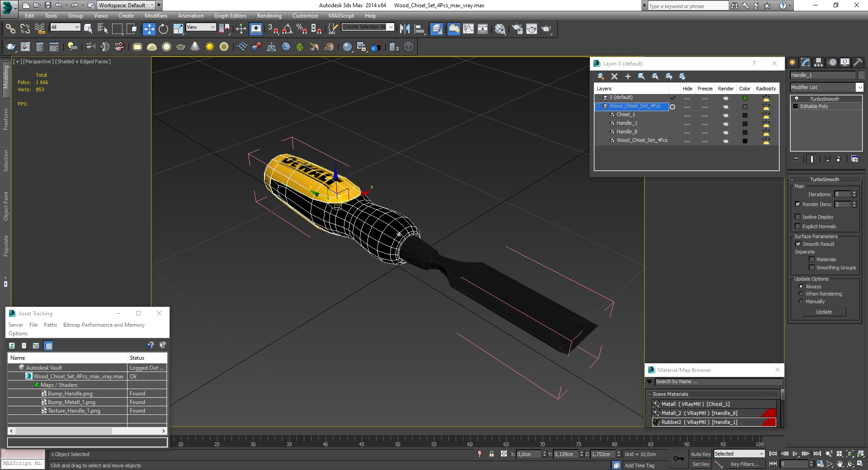This screenshot has width=868, height=470.
Task: Open the Material Editor icon
Action: pyautogui.click(x=500, y=29)
